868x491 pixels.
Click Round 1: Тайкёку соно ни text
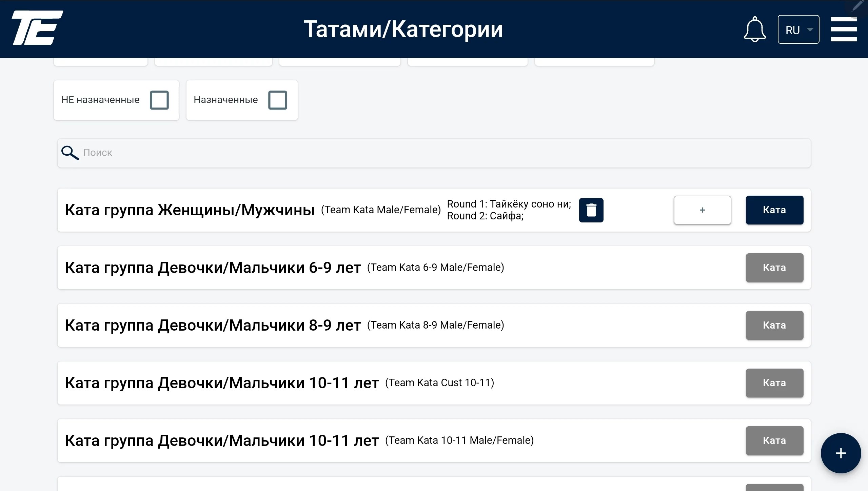coord(509,204)
